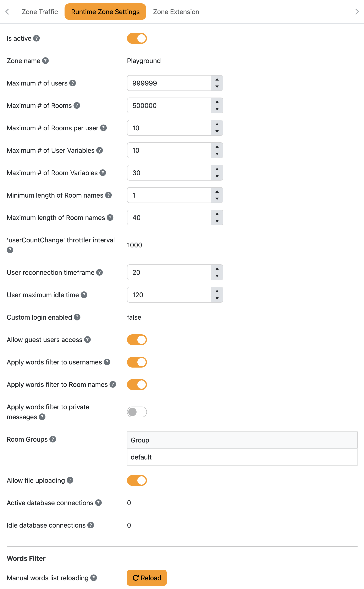Open the Zone Extension tab
Viewport: 364px width, 589px height.
coord(176,12)
